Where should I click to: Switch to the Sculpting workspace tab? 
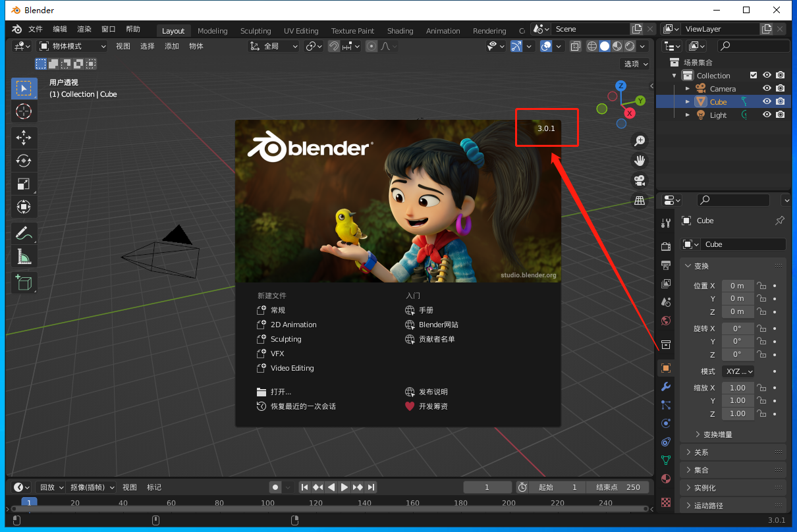(x=255, y=31)
